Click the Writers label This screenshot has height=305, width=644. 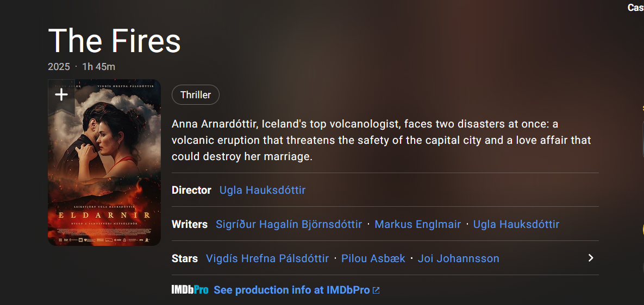pyautogui.click(x=190, y=224)
